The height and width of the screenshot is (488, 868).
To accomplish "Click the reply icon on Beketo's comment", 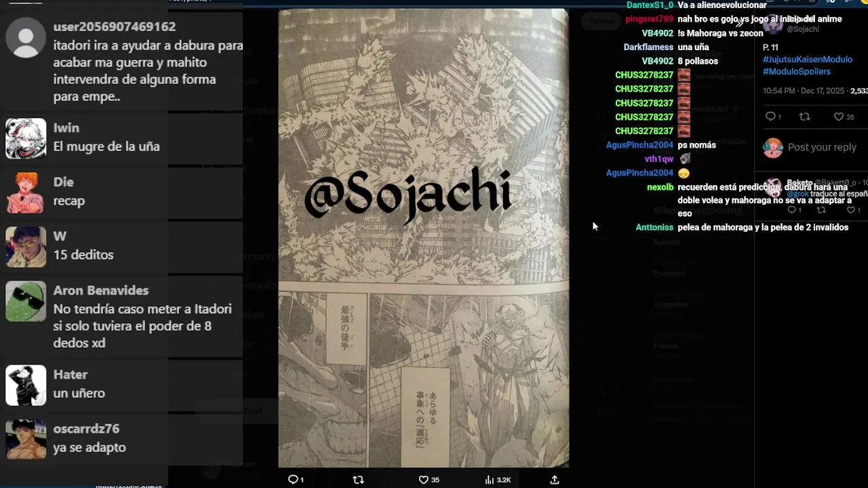I will coord(791,210).
